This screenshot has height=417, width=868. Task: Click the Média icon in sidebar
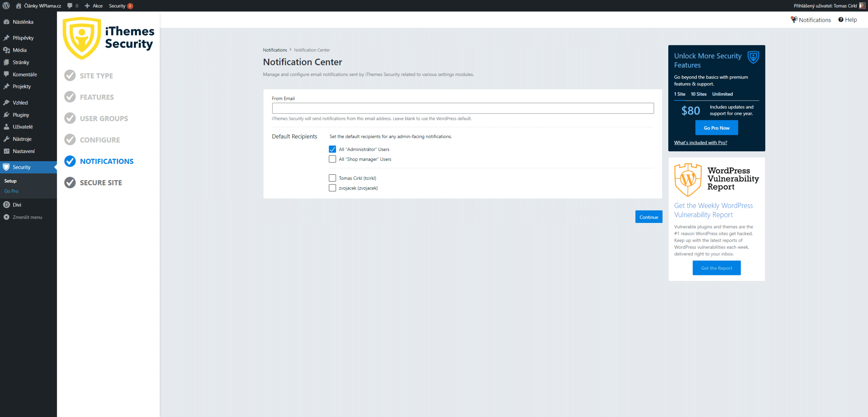pos(6,50)
